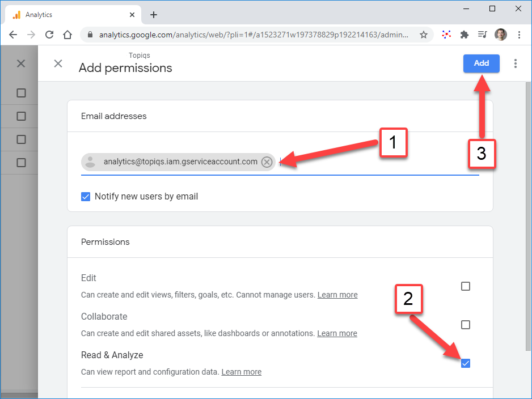Viewport: 532px width, 399px height.
Task: Select the Analytics browser tab
Action: pyautogui.click(x=74, y=15)
